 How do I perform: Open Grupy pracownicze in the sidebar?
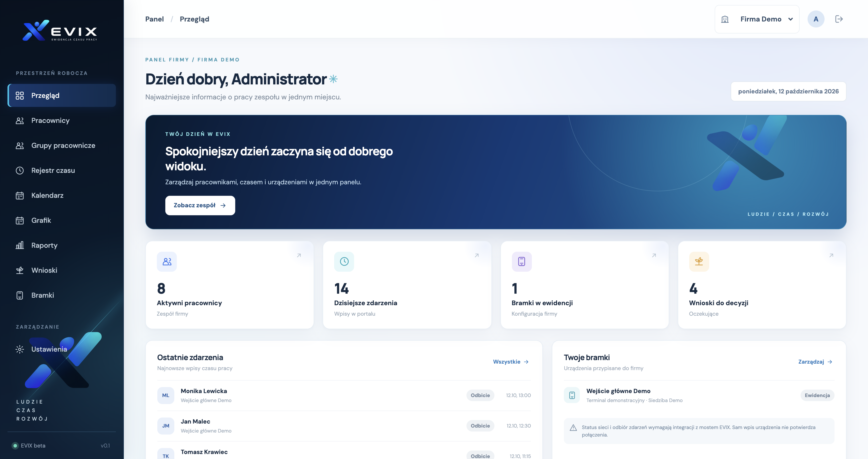[62, 145]
